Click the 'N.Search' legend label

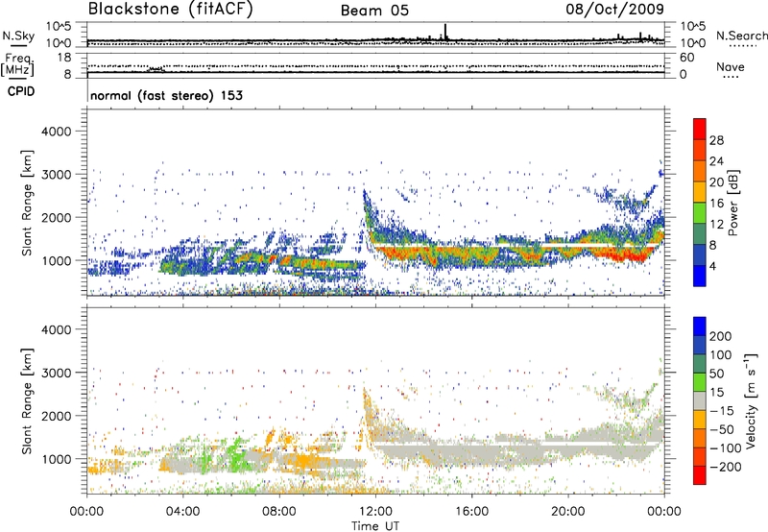pos(741,36)
